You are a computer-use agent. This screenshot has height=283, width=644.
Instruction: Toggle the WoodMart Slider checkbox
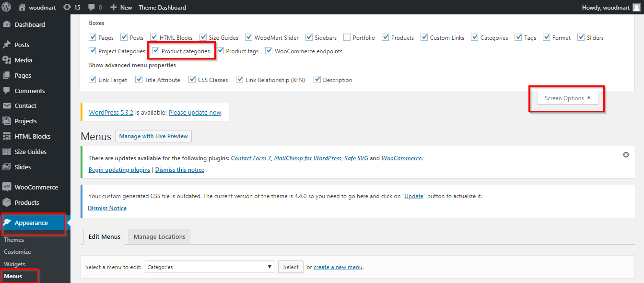pos(248,37)
